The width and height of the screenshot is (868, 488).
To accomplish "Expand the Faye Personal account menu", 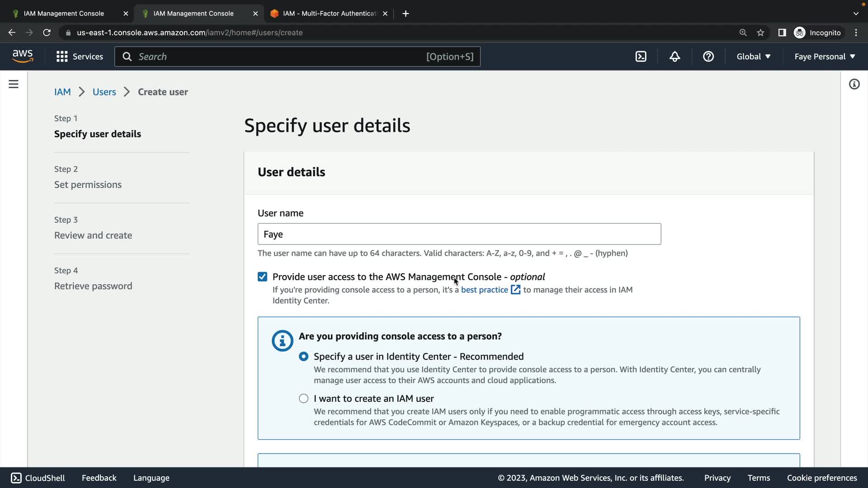I will point(825,56).
